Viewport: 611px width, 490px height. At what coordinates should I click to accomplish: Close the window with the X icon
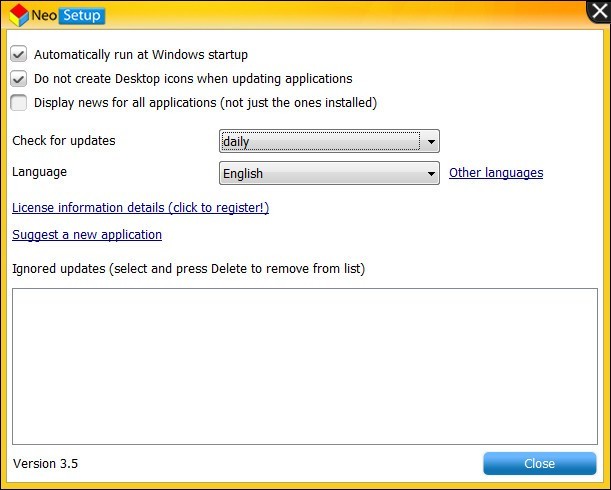point(599,12)
